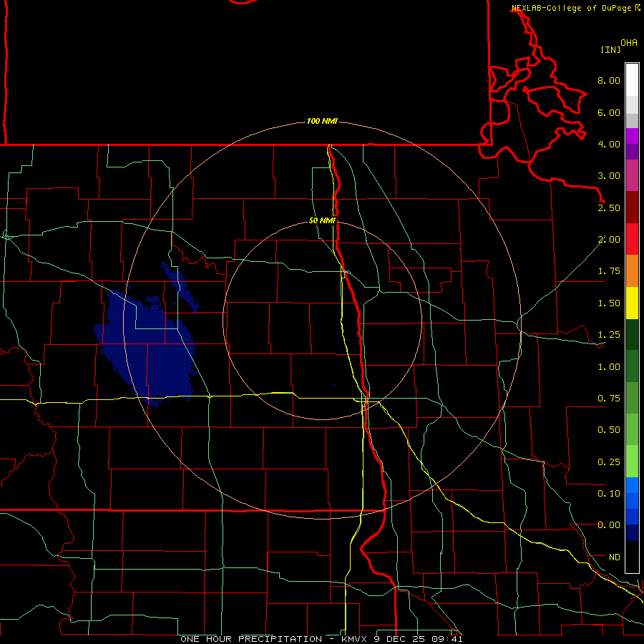Select the 4.00 legend value
The height and width of the screenshot is (644, 644).
click(609, 144)
